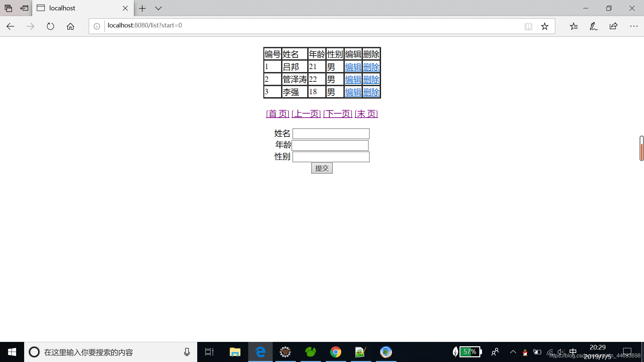Select the localhost tab
Viewport: 644px width, 362px height.
(83, 8)
